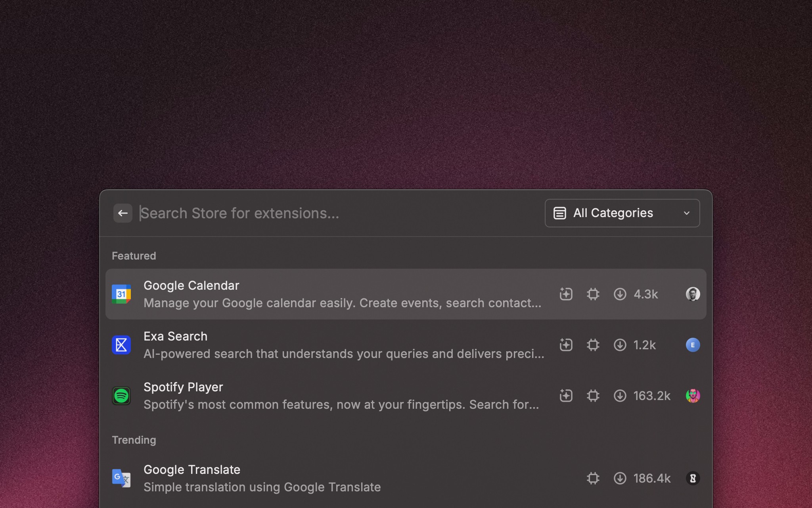Select the Exa Search extension title
Image resolution: width=812 pixels, height=508 pixels.
pyautogui.click(x=175, y=336)
